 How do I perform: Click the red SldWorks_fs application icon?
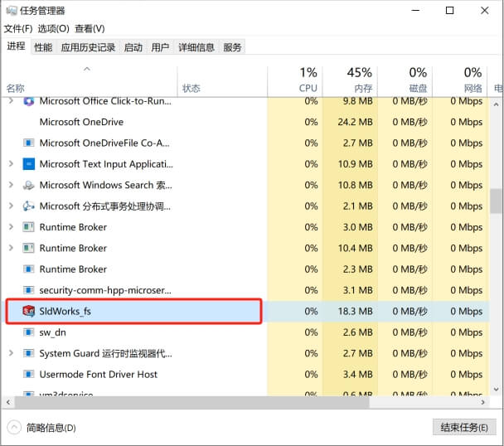pyautogui.click(x=29, y=311)
